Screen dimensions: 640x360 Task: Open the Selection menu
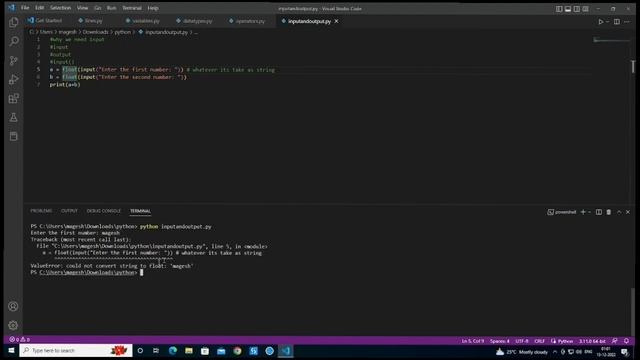tap(60, 8)
